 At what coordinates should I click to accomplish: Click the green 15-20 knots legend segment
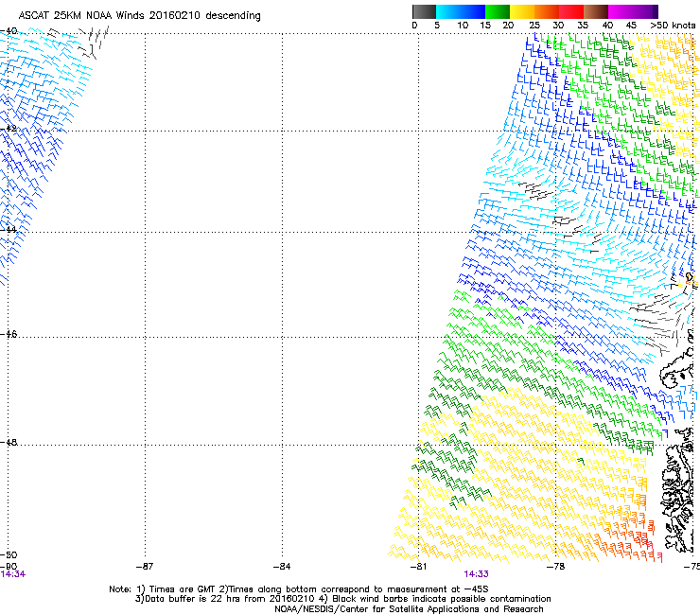(x=498, y=11)
